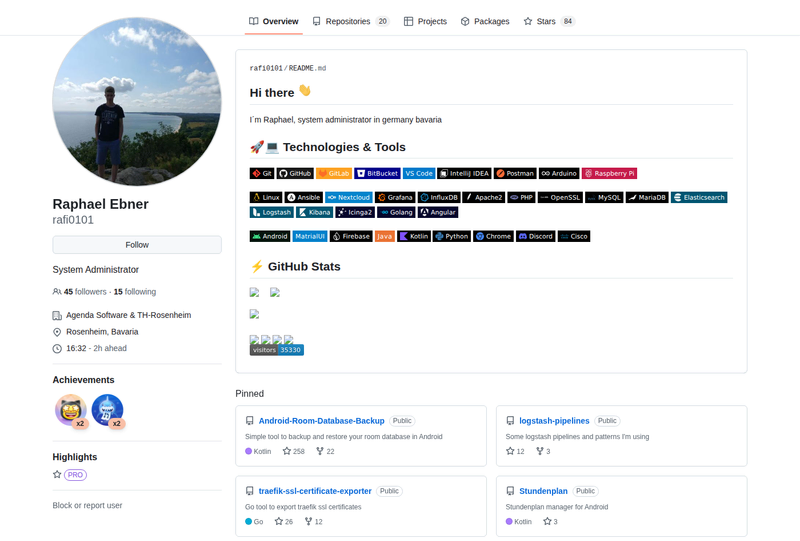The height and width of the screenshot is (541, 800).
Task: Click the rafi0101 README.md path
Action: tap(288, 68)
